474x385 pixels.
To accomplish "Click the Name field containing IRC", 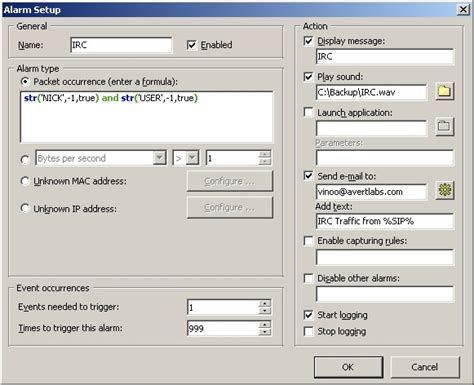I will [121, 45].
